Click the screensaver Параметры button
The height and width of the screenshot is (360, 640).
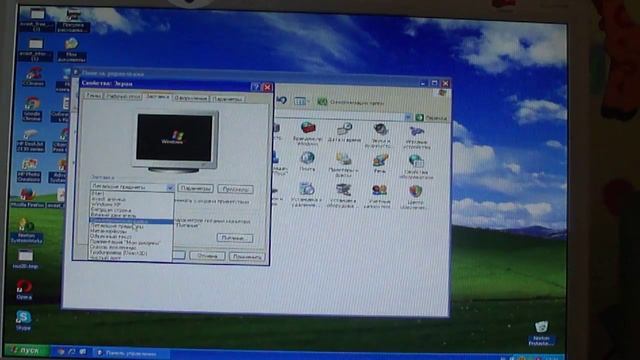(196, 188)
